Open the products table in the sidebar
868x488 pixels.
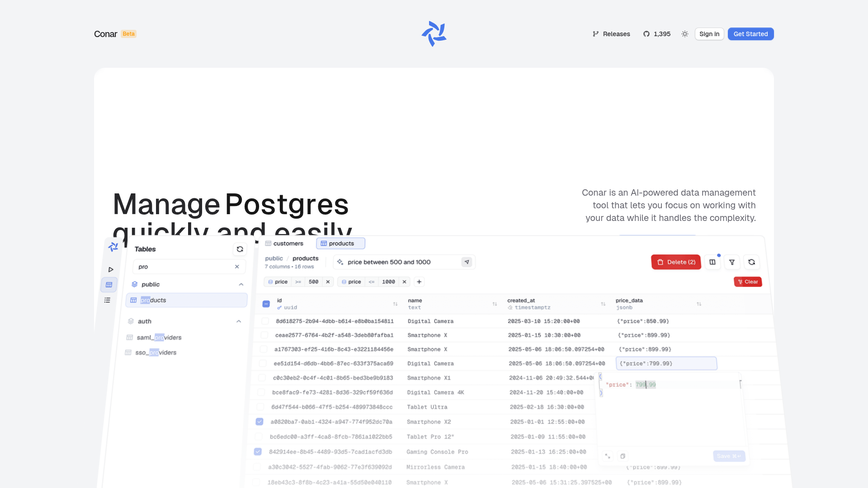(186, 300)
